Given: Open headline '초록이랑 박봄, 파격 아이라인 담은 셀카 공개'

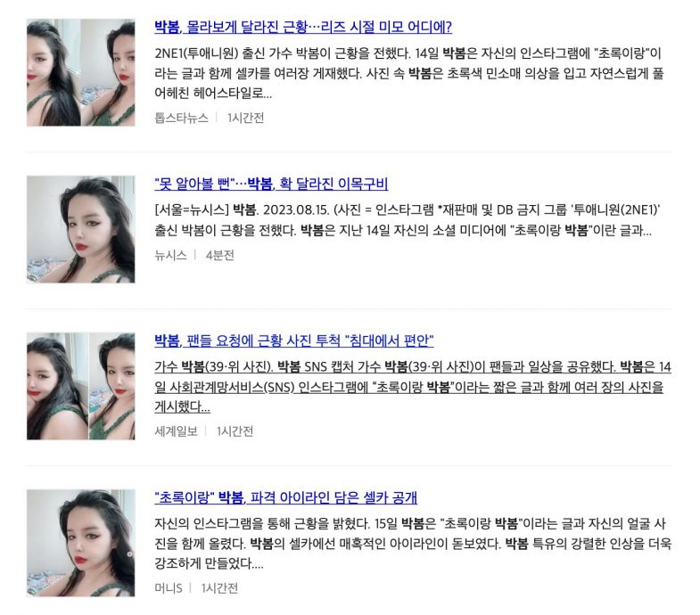Looking at the screenshot, I should (x=285, y=497).
